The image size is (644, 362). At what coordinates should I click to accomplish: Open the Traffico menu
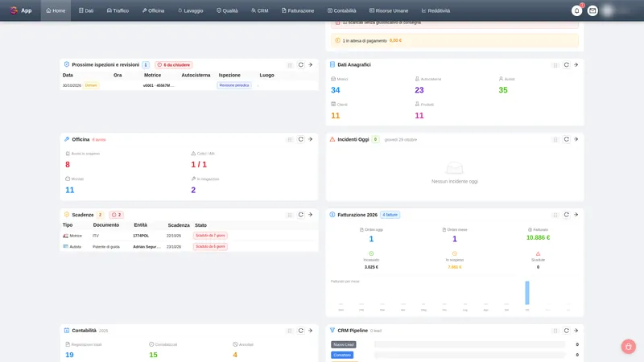coord(118,10)
